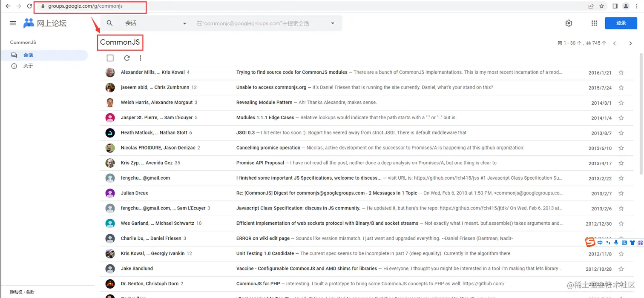This screenshot has height=298, width=644.
Task: Bookmark this page with the star
Action: (602, 6)
